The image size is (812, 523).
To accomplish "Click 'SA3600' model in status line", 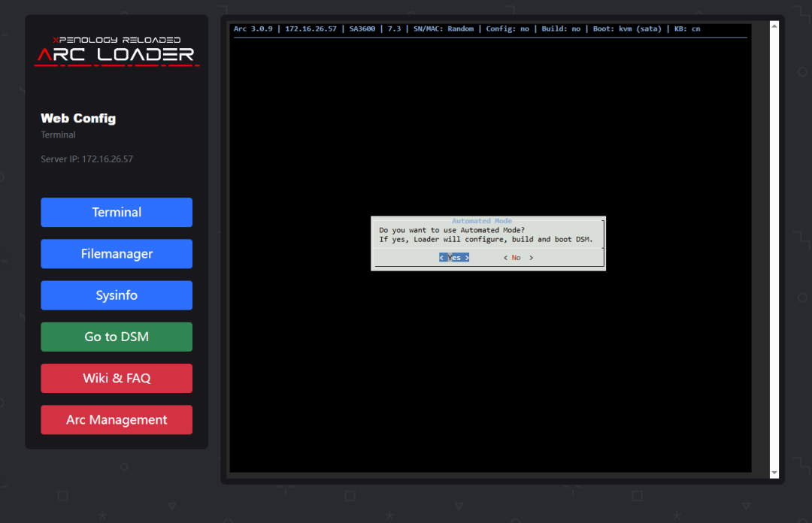I will click(362, 29).
